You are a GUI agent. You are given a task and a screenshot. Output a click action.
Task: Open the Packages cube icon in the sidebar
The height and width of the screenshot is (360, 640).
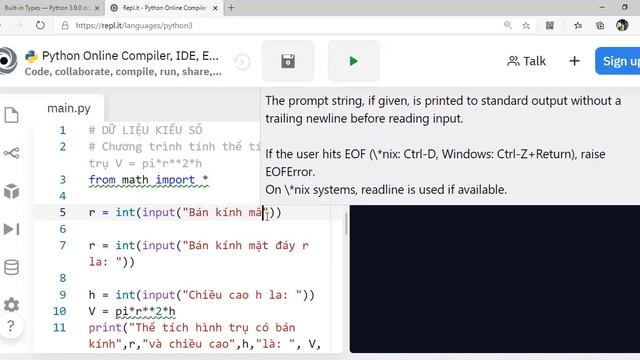11,191
